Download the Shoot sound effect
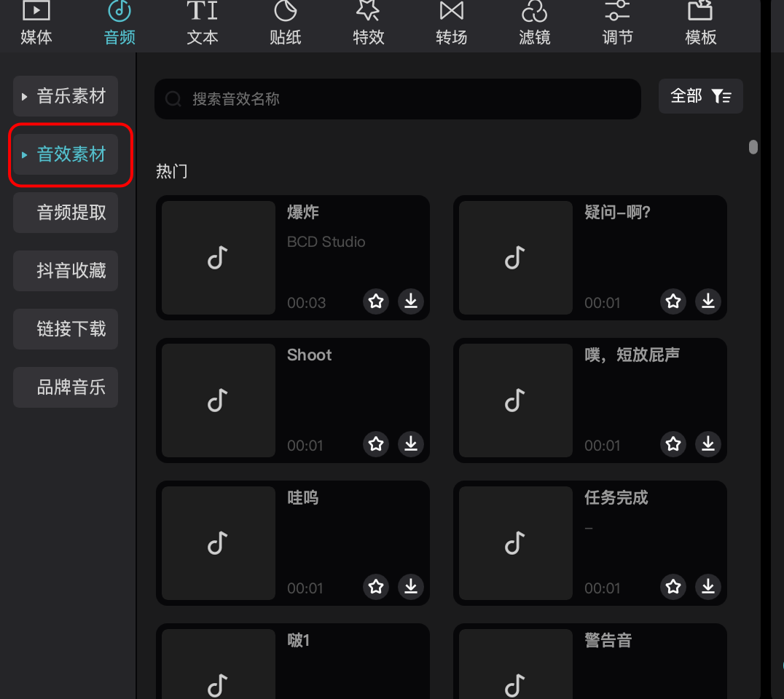Image resolution: width=784 pixels, height=699 pixels. [x=411, y=443]
